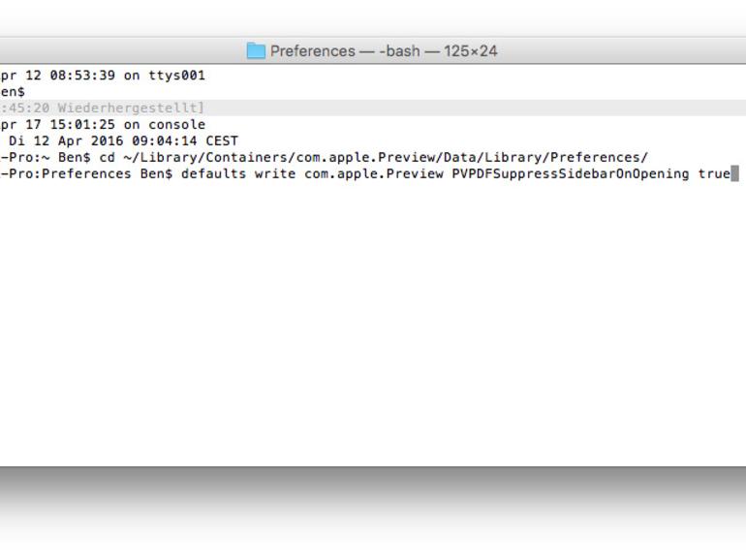
Task: Click the word "true" at command end
Action: pos(714,174)
